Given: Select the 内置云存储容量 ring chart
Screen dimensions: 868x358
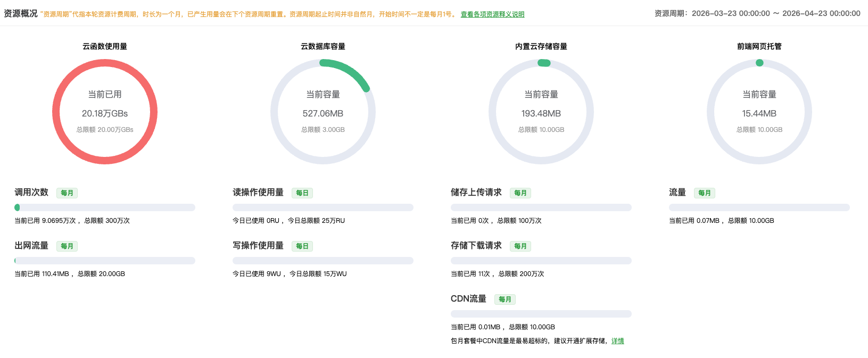Looking at the screenshot, I should pos(541,112).
